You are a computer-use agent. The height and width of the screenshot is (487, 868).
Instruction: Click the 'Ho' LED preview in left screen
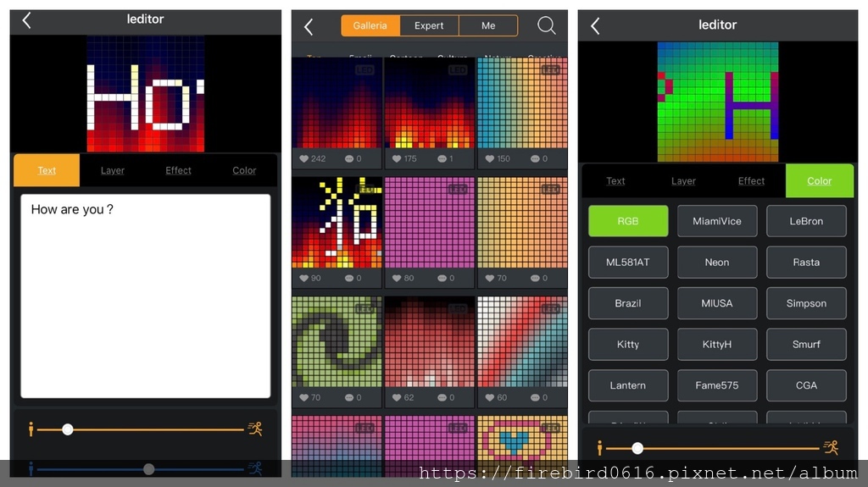[146, 94]
